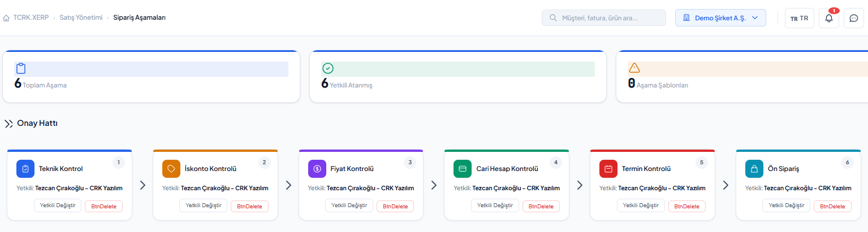Viewport: 868px width, 232px height.
Task: Click the Termin Kontrolü card title
Action: click(646, 169)
